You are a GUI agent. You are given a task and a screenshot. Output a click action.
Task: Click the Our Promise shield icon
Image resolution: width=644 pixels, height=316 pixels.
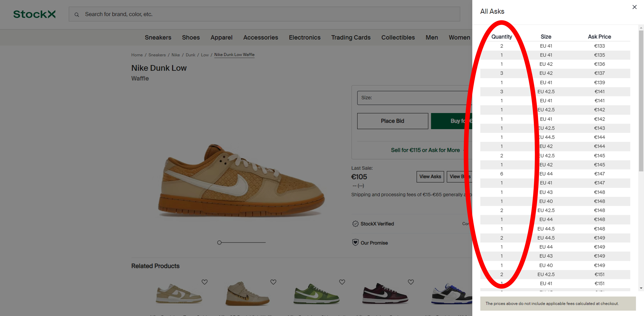coord(355,243)
